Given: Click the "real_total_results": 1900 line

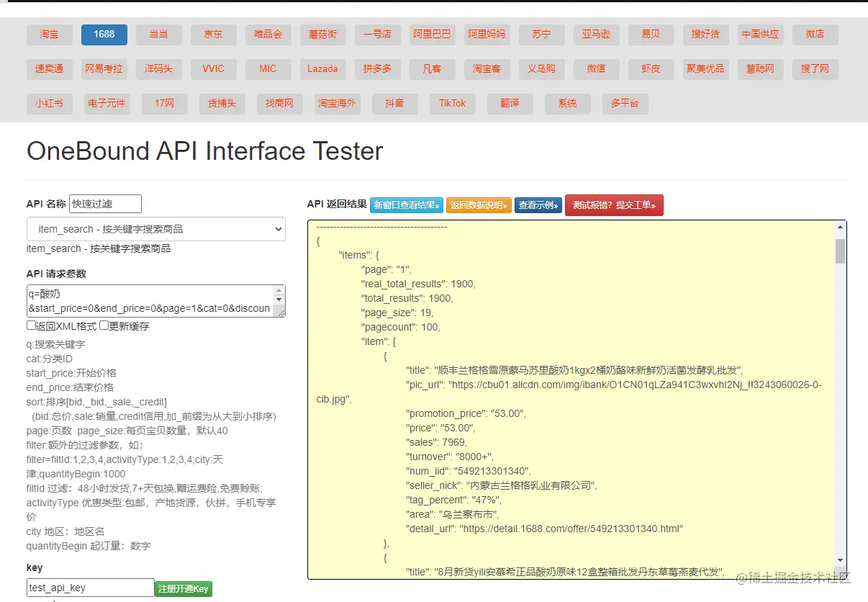Looking at the screenshot, I should (418, 284).
